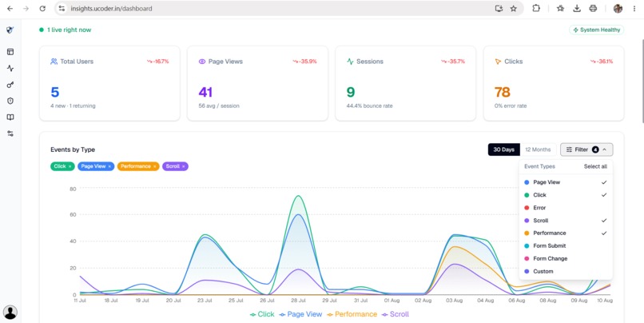Viewport: 644px width, 323px height.
Task: Toggle Click series in chart legend
Action: click(x=262, y=314)
